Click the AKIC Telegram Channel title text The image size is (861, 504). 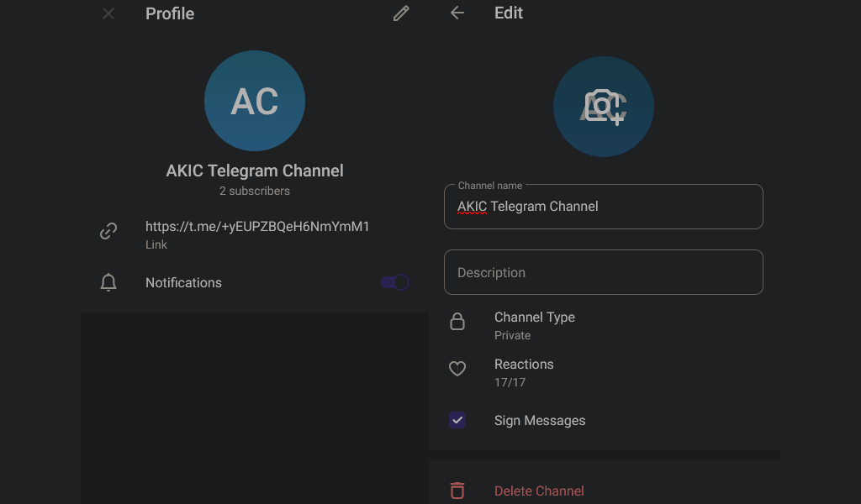click(255, 171)
